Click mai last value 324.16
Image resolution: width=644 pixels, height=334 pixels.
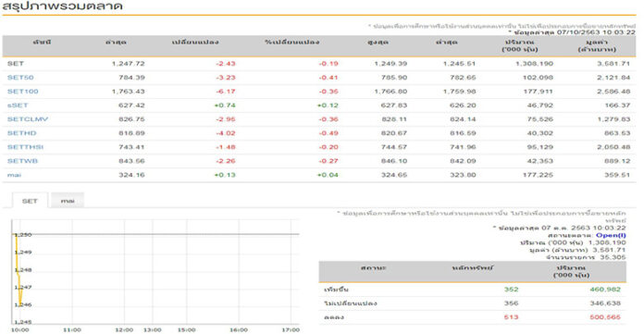tap(131, 175)
